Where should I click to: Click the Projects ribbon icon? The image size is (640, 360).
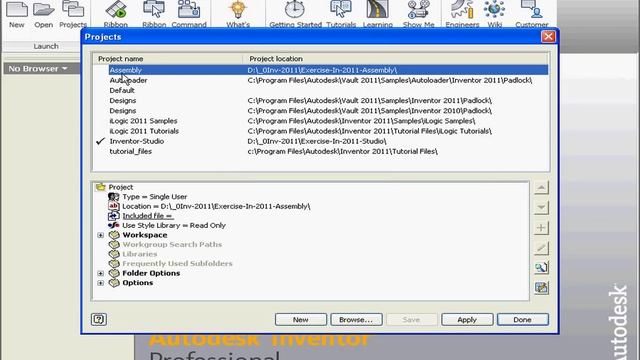[73, 9]
